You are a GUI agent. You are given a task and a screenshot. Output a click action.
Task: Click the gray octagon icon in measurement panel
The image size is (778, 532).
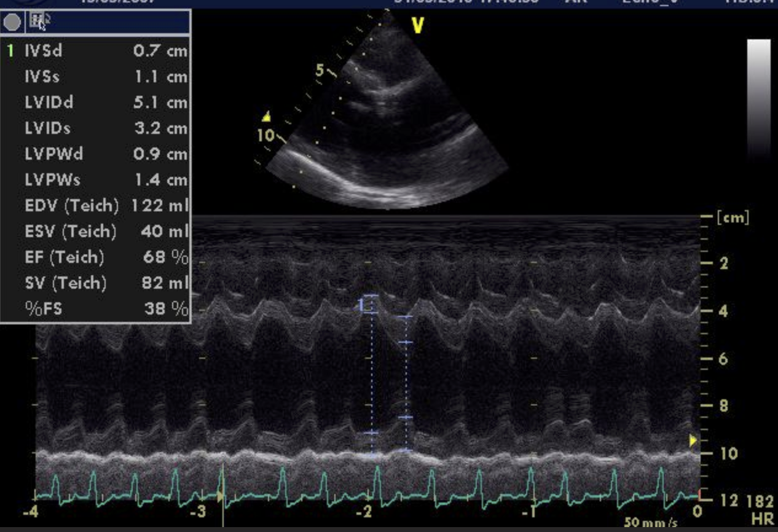12,23
